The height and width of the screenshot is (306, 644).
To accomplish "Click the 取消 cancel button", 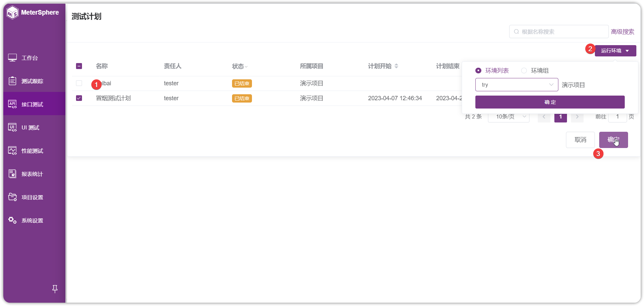I will coord(580,140).
